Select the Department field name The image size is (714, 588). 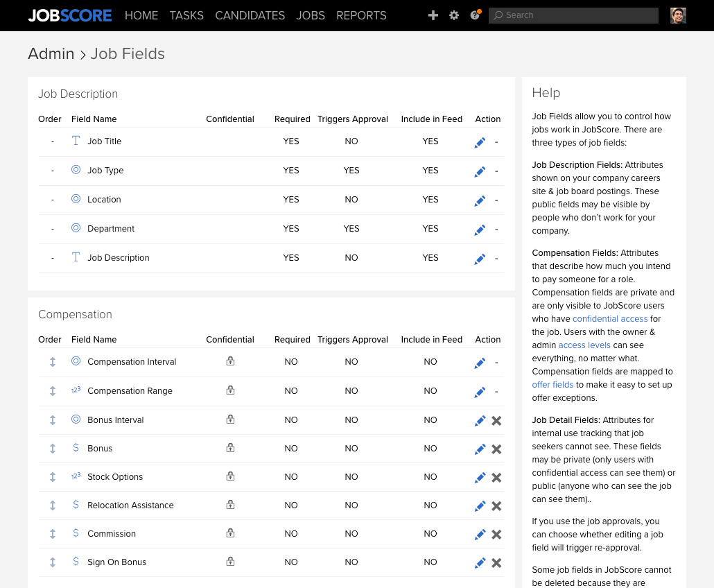click(111, 229)
